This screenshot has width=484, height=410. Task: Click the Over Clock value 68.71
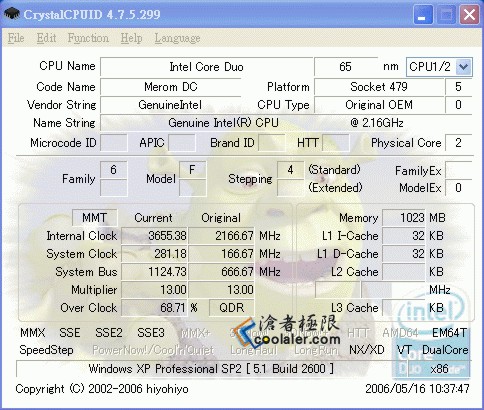(x=155, y=308)
